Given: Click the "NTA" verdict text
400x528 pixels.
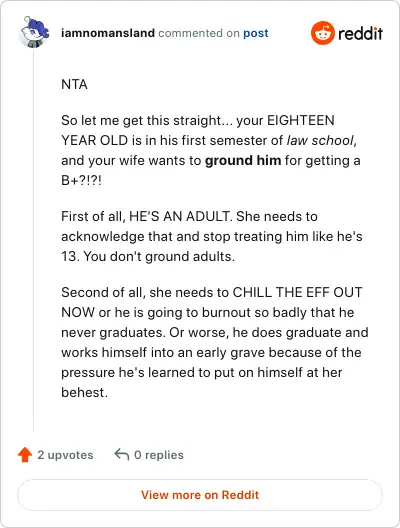Looking at the screenshot, I should (74, 84).
